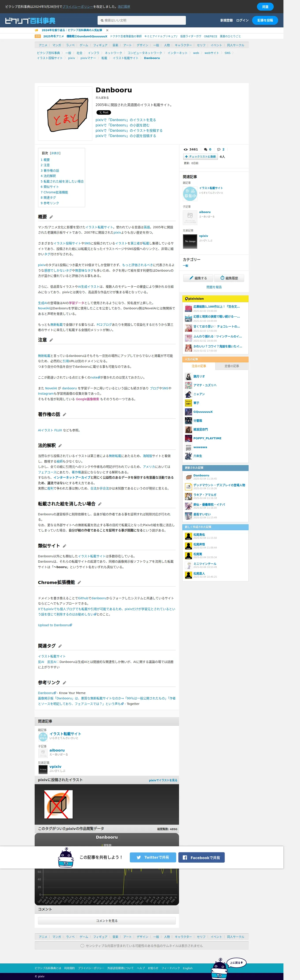The width and height of the screenshot is (300, 980).
Task: Click the Danbooru cardboard box main image
Action: [65, 114]
